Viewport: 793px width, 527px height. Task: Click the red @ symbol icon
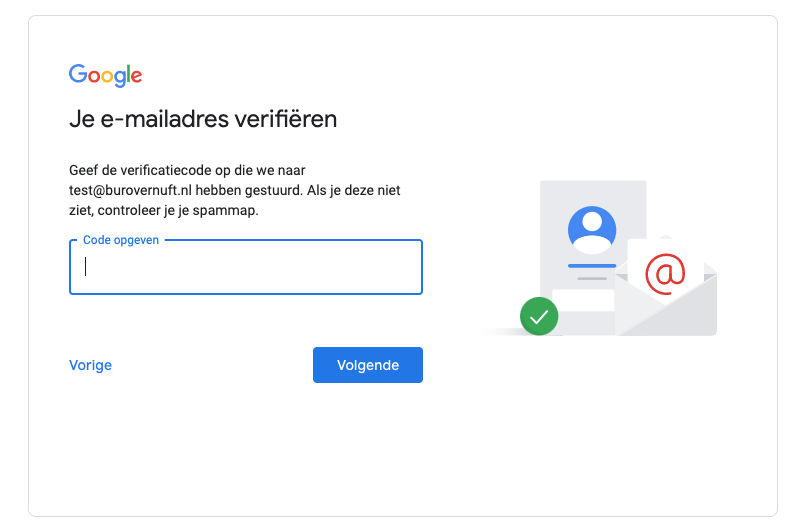(664, 272)
